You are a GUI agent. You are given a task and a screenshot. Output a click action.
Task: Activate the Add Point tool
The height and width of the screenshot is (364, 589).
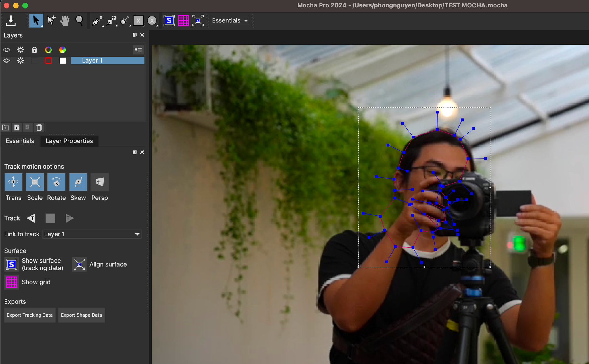[x=51, y=20]
